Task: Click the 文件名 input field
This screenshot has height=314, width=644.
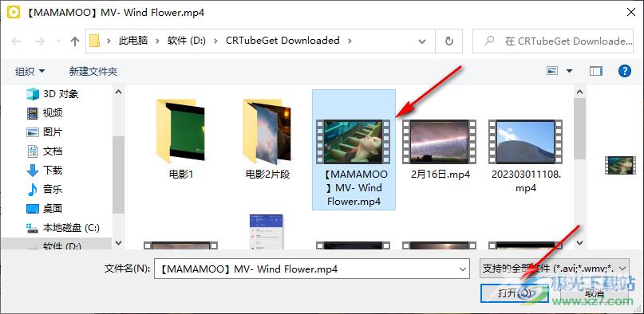Action: [x=305, y=269]
